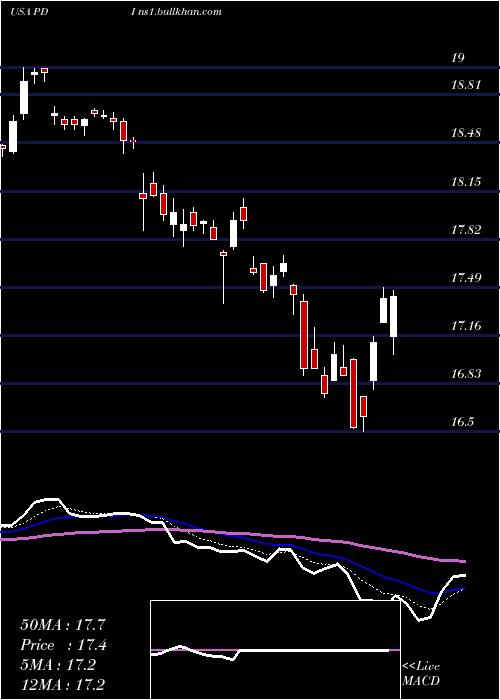Click the '12MA : 17.2' readout
Viewport: 500px width, 700px height.
tap(62, 684)
